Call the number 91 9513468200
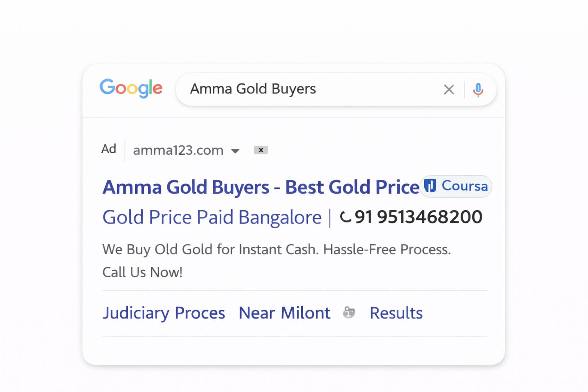This screenshot has width=588, height=392. pyautogui.click(x=418, y=217)
